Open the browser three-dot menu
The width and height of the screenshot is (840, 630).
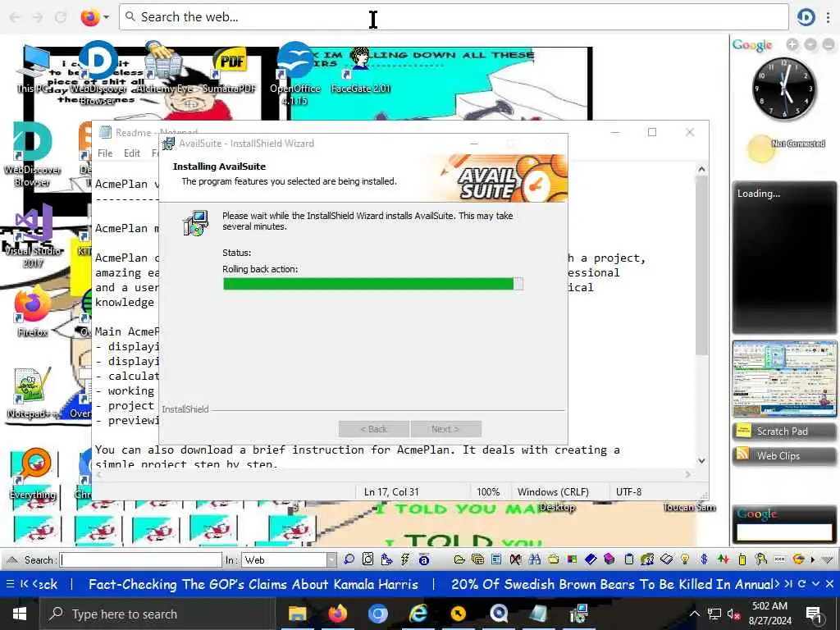pyautogui.click(x=829, y=17)
